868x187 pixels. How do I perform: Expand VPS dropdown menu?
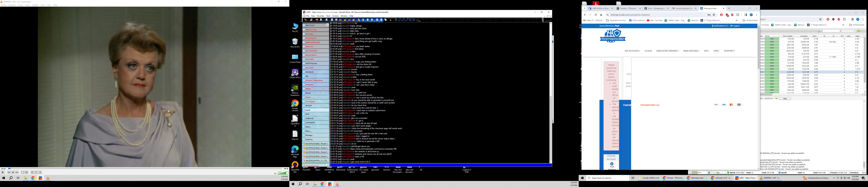[x=706, y=51]
